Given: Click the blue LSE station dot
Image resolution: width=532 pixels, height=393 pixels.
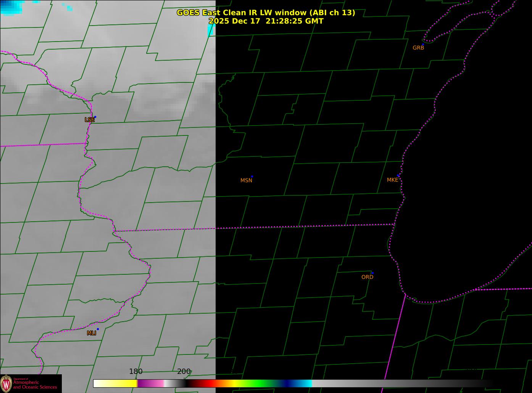Looking at the screenshot, I should click(x=95, y=117).
